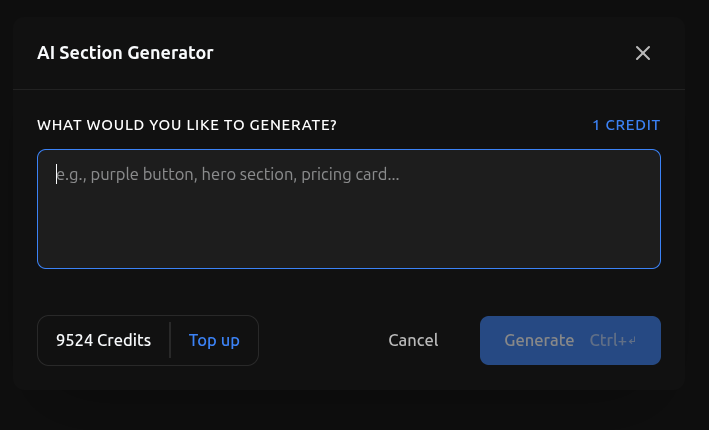
Task: Click the "AI Section Generator" title
Action: [125, 53]
